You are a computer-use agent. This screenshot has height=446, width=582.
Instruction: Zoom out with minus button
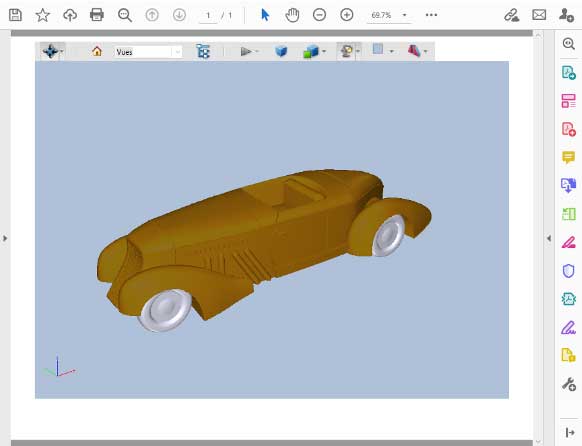click(x=319, y=15)
